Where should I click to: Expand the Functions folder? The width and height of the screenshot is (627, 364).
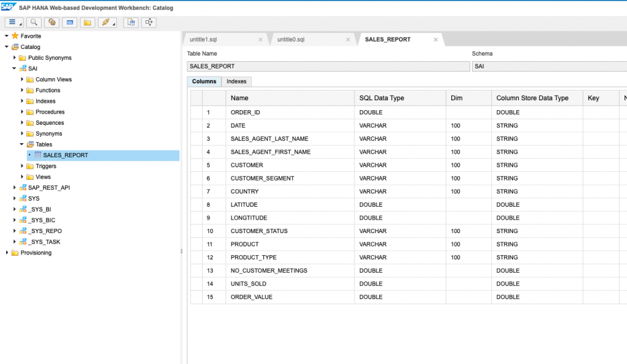coord(22,90)
